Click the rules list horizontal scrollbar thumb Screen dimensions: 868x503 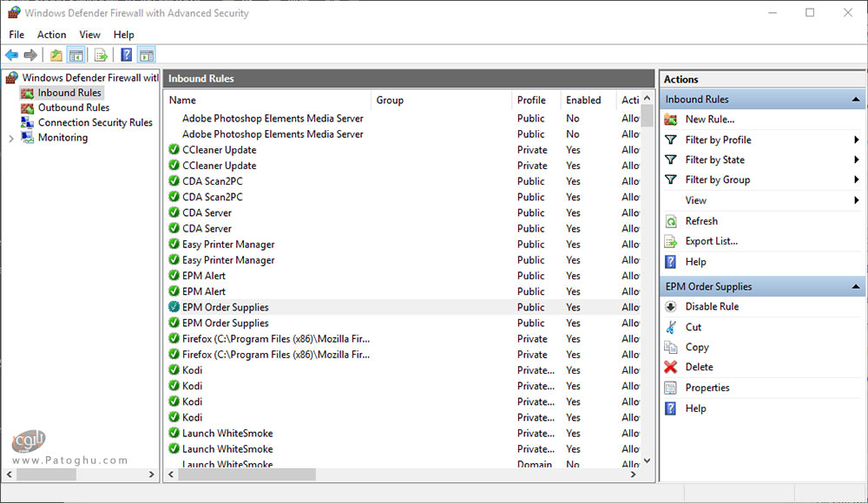click(x=247, y=474)
